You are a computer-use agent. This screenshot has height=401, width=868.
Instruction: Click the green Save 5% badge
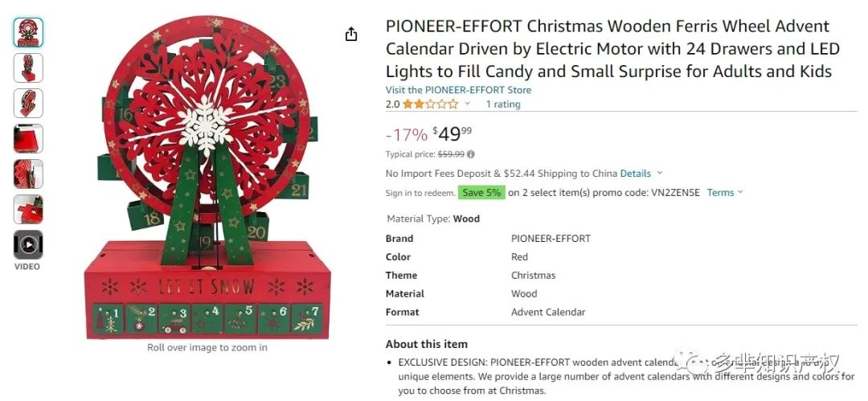click(481, 193)
